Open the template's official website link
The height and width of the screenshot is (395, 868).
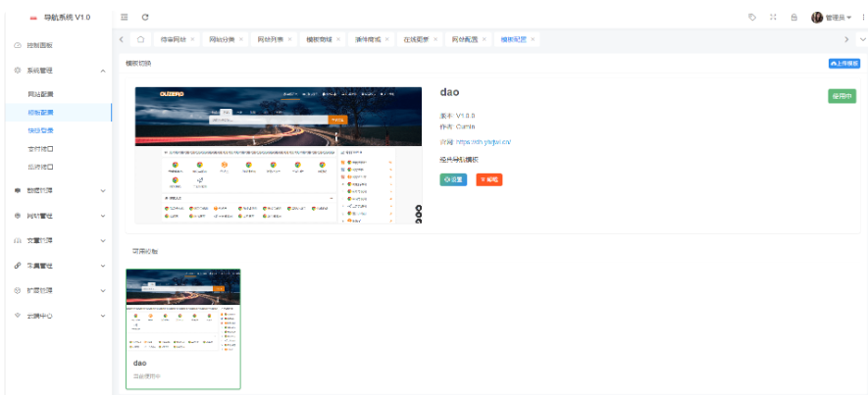484,142
